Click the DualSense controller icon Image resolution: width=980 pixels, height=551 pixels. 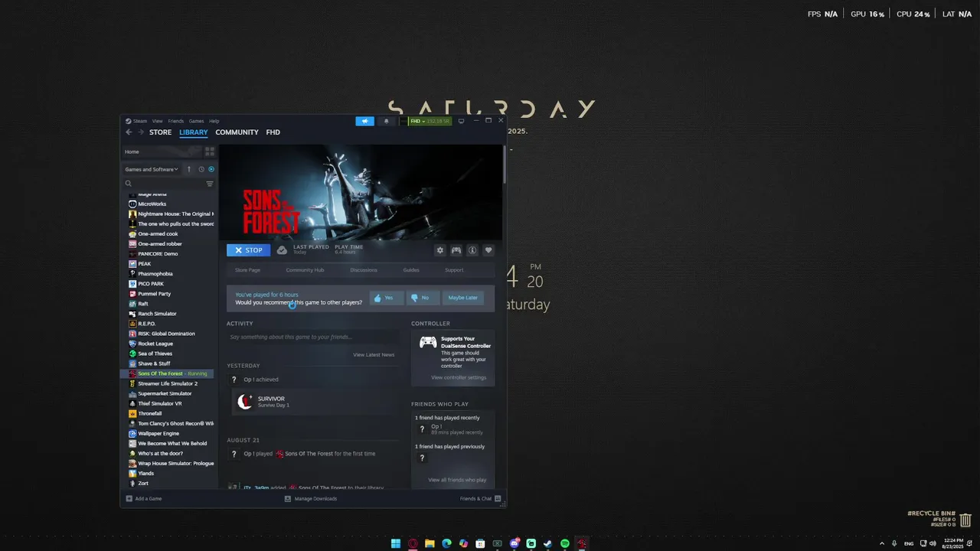428,342
